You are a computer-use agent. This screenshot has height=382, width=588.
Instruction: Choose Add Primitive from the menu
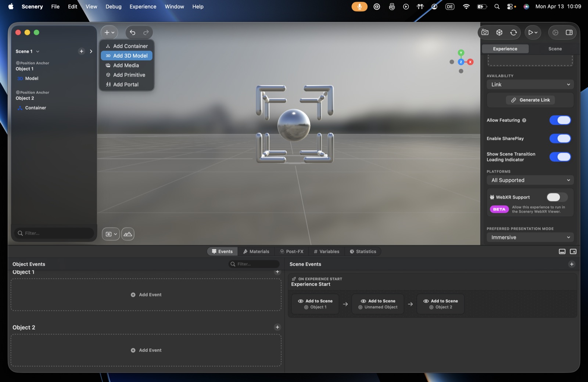pyautogui.click(x=126, y=75)
